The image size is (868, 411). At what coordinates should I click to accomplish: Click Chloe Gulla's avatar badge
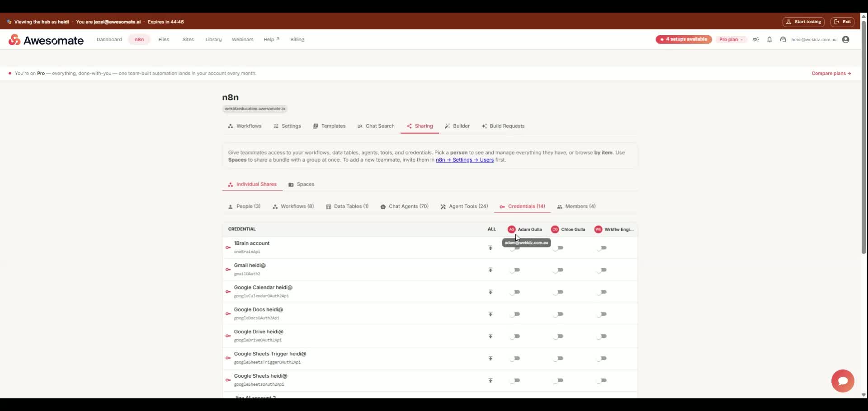[x=555, y=229]
